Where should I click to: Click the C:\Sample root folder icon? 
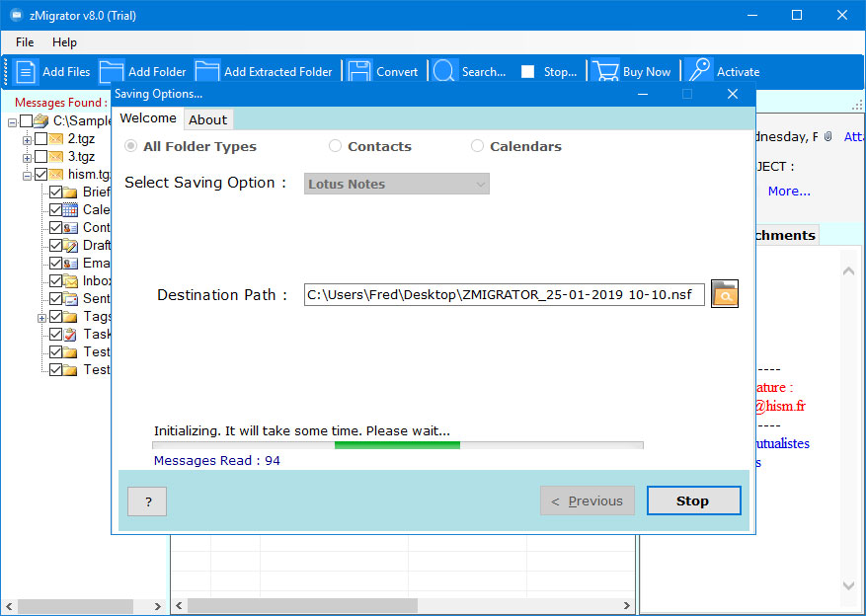pyautogui.click(x=40, y=120)
